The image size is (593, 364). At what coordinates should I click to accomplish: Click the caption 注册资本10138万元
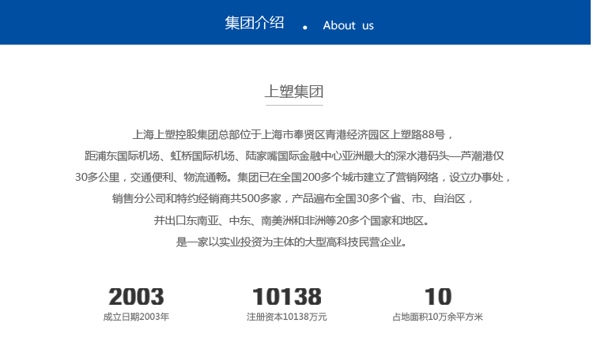[287, 317]
